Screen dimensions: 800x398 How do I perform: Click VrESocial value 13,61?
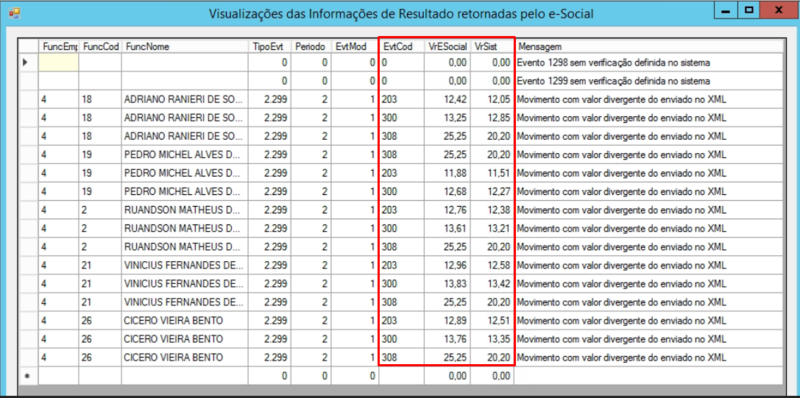point(456,228)
